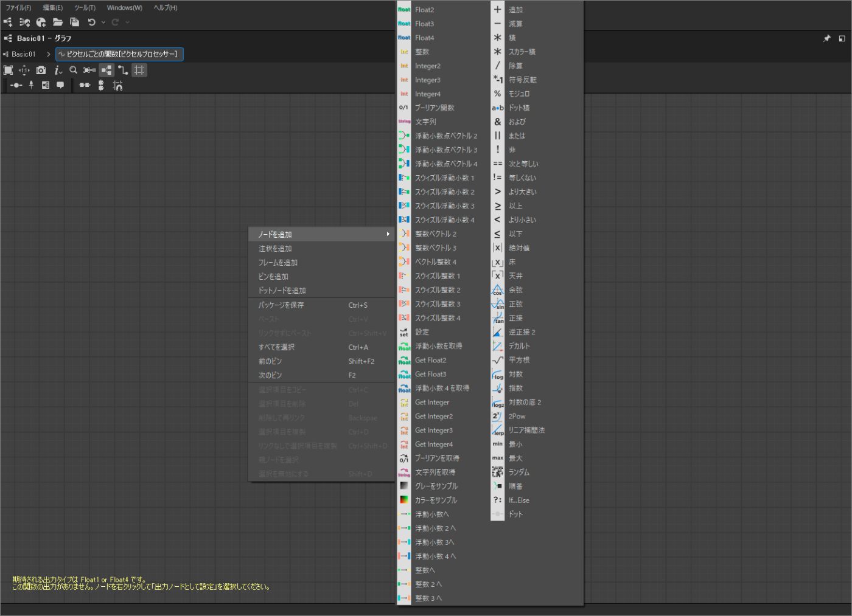Click the fit-view 1:1 navigation icon
This screenshot has height=616, width=852.
pyautogui.click(x=23, y=70)
